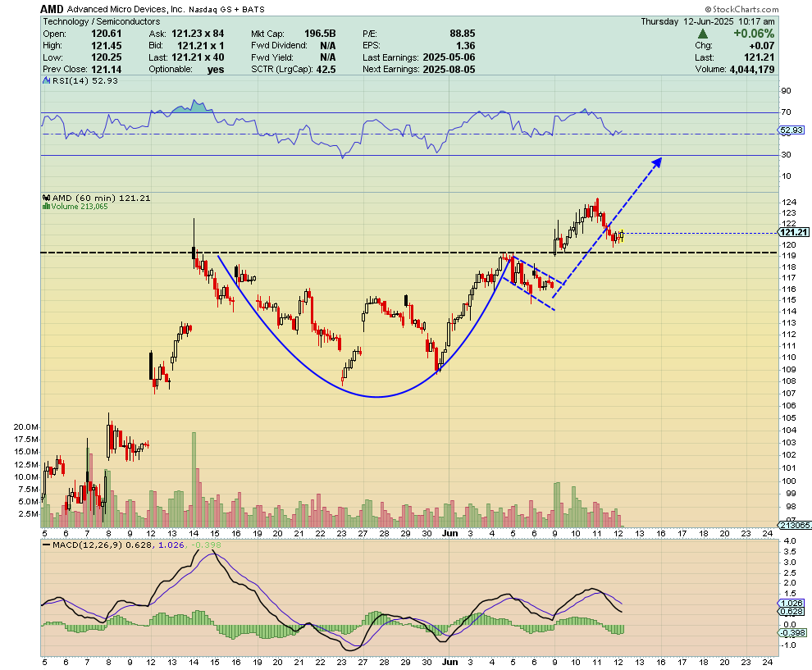
Task: Click the purple 1.026 signal value in the MACD legend
Action: (171, 545)
